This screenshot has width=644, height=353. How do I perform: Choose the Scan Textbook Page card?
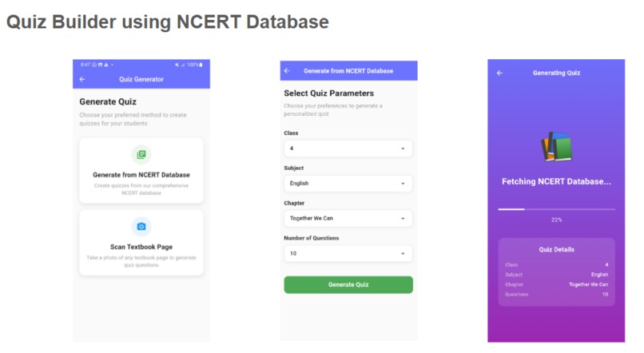141,243
